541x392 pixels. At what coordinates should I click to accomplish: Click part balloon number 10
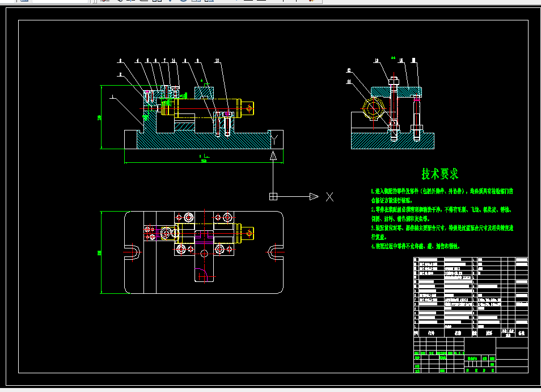pos(217,60)
